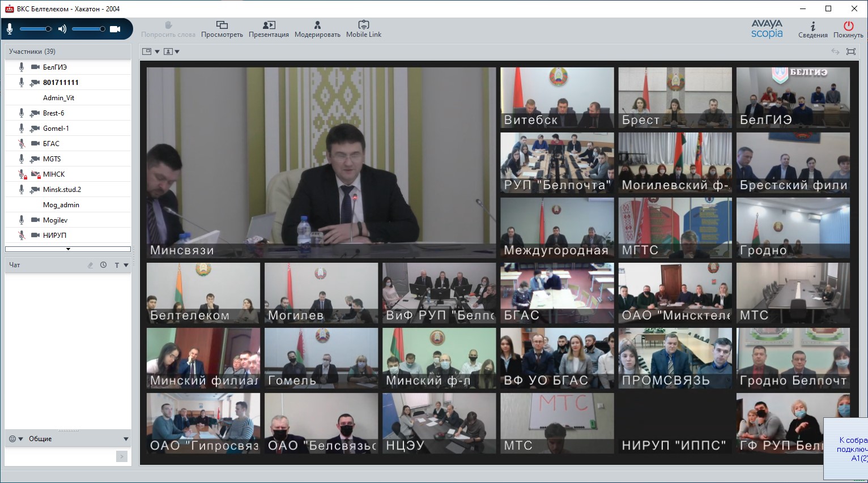Mute your microphone in the top bar
Viewport: 868px width, 483px height.
[10, 28]
